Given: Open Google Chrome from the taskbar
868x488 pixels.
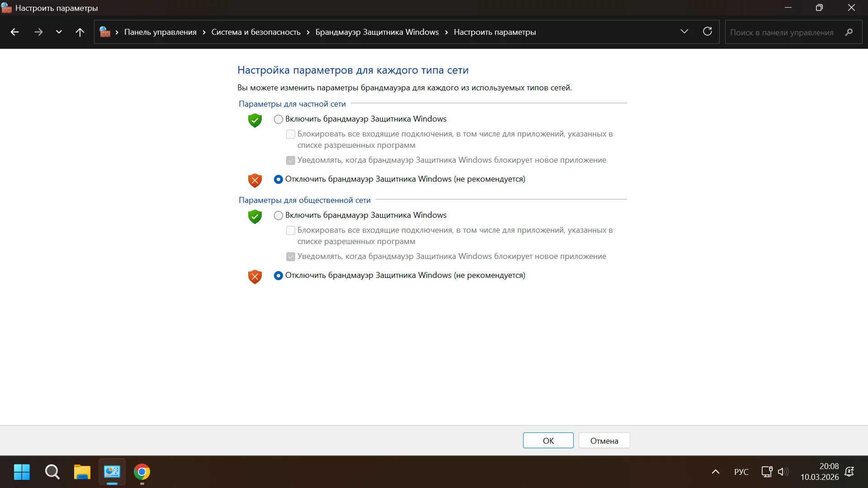Looking at the screenshot, I should point(142,472).
